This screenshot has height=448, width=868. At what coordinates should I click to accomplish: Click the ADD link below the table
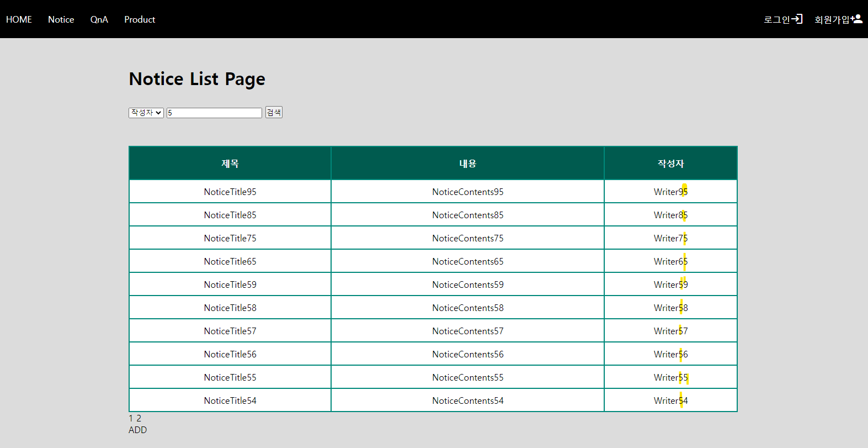pyautogui.click(x=137, y=430)
